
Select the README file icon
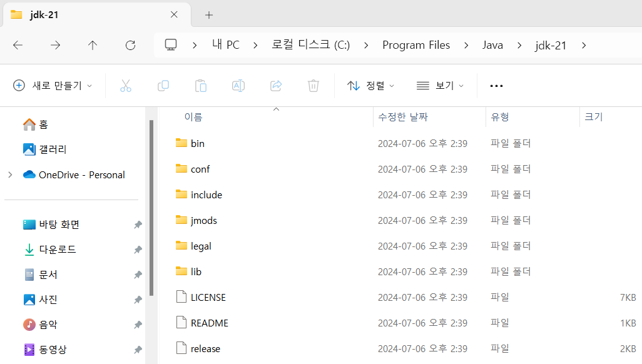pos(181,322)
